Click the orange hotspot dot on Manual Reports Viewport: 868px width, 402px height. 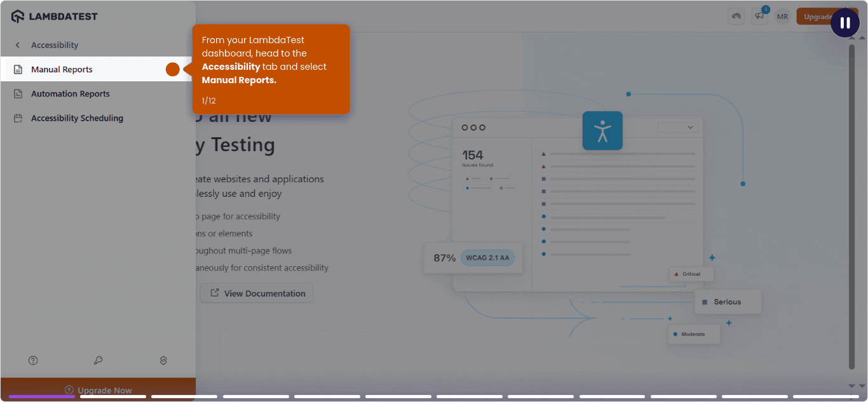(173, 69)
